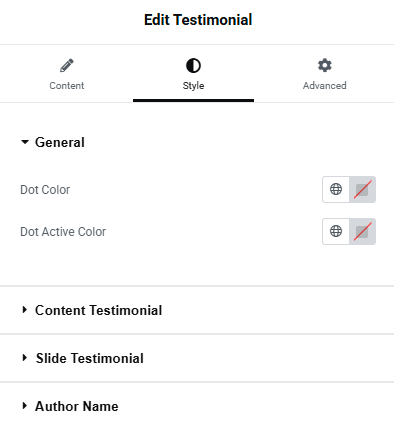The width and height of the screenshot is (394, 433).
Task: Open the Dot Active Color picker swatch
Action: [362, 231]
